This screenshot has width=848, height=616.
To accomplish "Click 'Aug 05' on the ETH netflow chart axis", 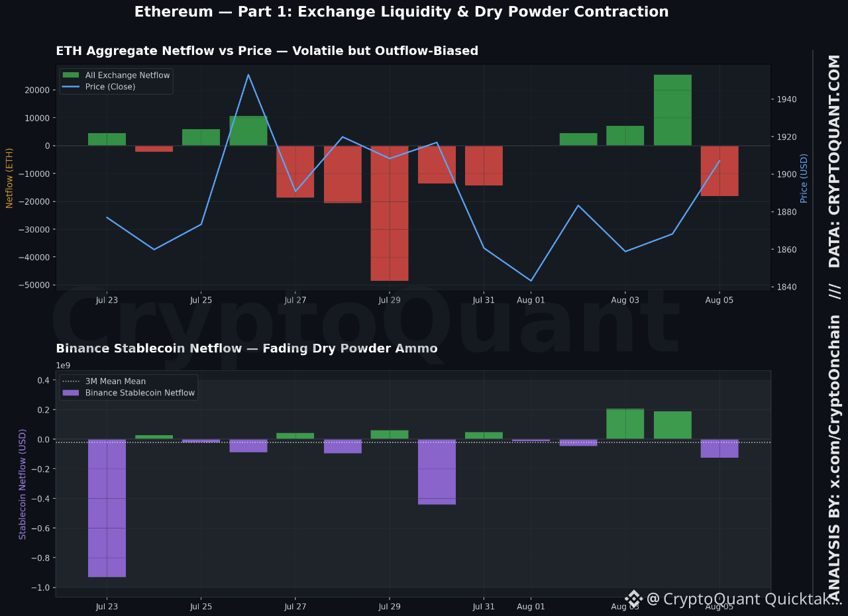I will click(x=719, y=300).
